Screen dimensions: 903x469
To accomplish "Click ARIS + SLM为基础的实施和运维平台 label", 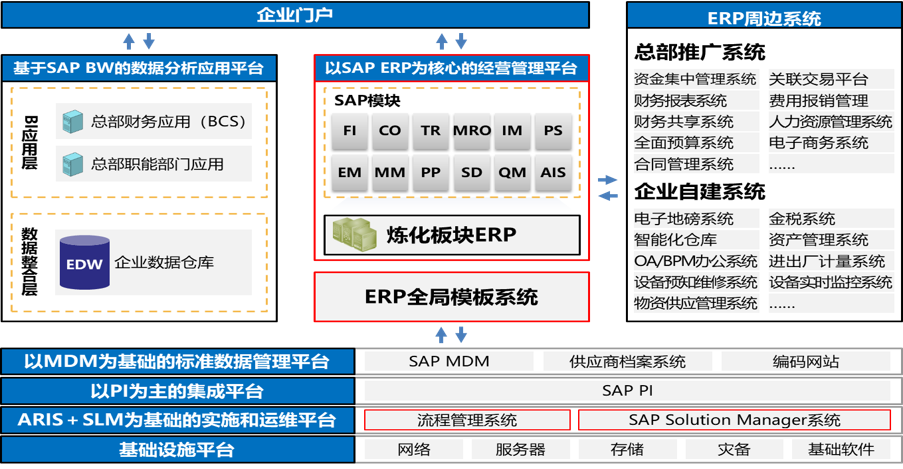I will (x=177, y=420).
